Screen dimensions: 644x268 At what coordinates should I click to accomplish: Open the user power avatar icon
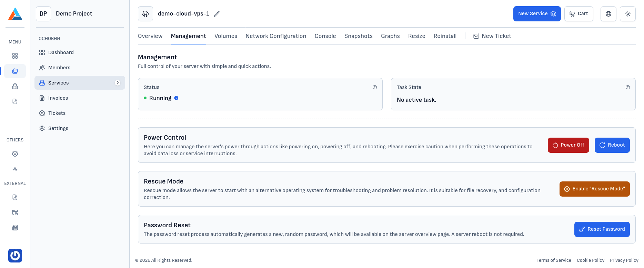click(15, 256)
